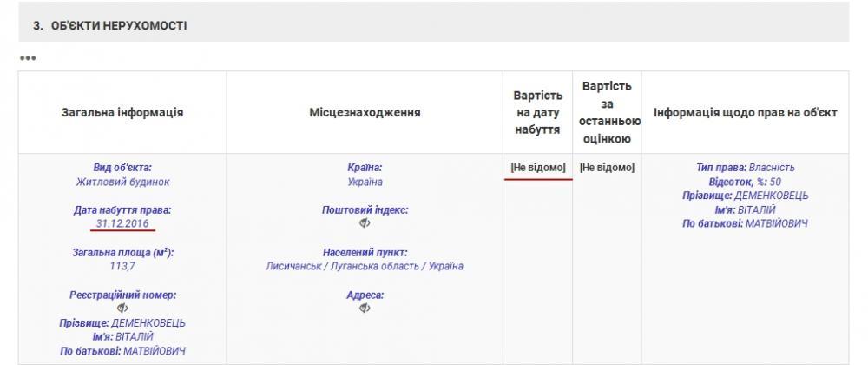Click the red-underlined [Не відомо] value
This screenshot has width=868, height=365.
point(538,167)
